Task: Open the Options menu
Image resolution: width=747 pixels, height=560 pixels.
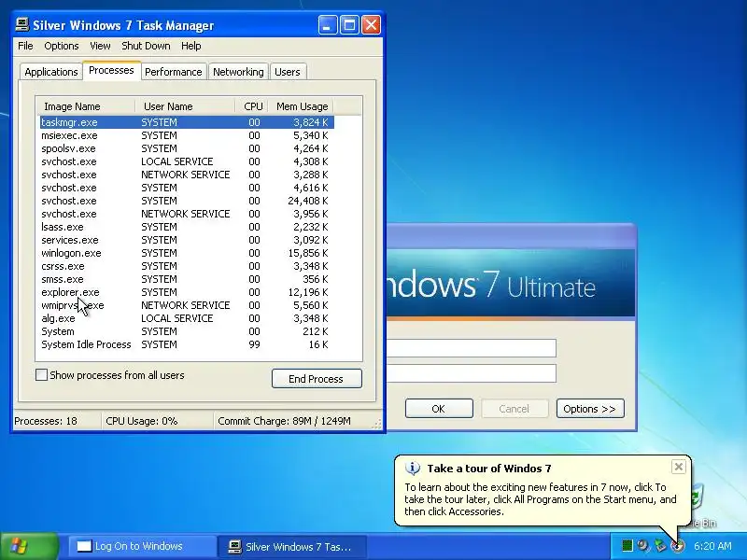Action: 62,46
